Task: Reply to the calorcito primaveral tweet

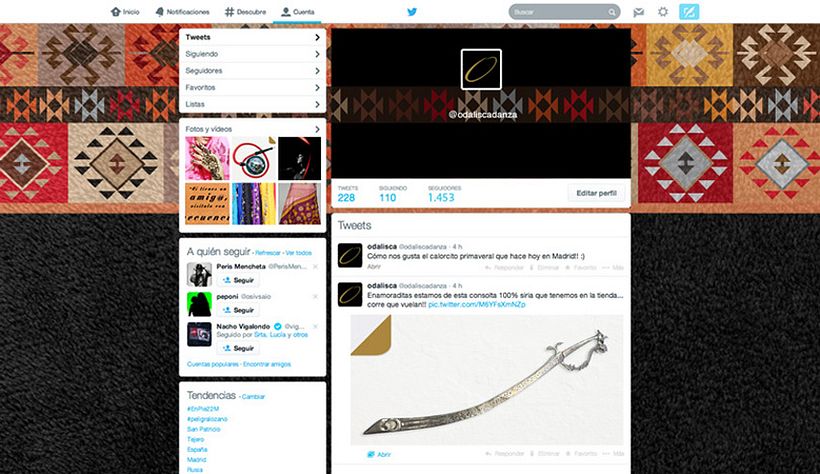Action: point(504,268)
